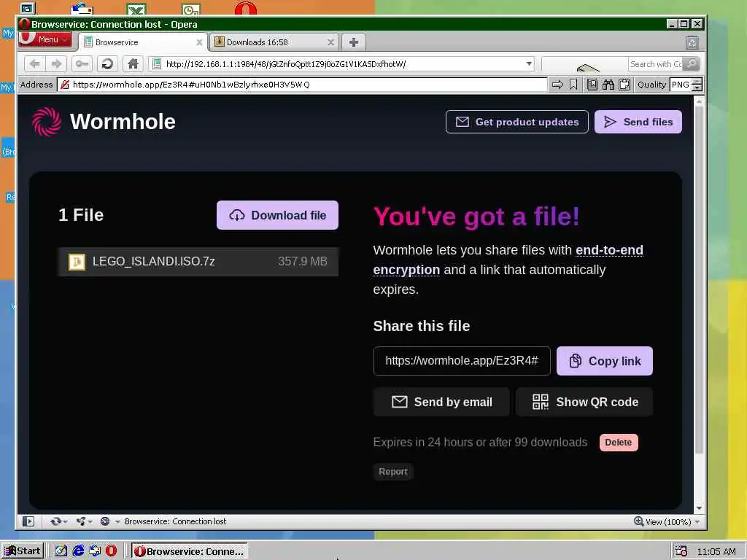Screen dimensions: 747x560
Task: Adjust the Quality PNG stepper arrows
Action: click(697, 85)
